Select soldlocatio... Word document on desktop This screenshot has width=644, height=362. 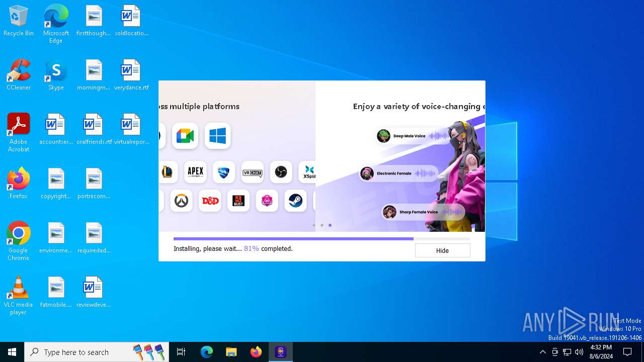[131, 21]
